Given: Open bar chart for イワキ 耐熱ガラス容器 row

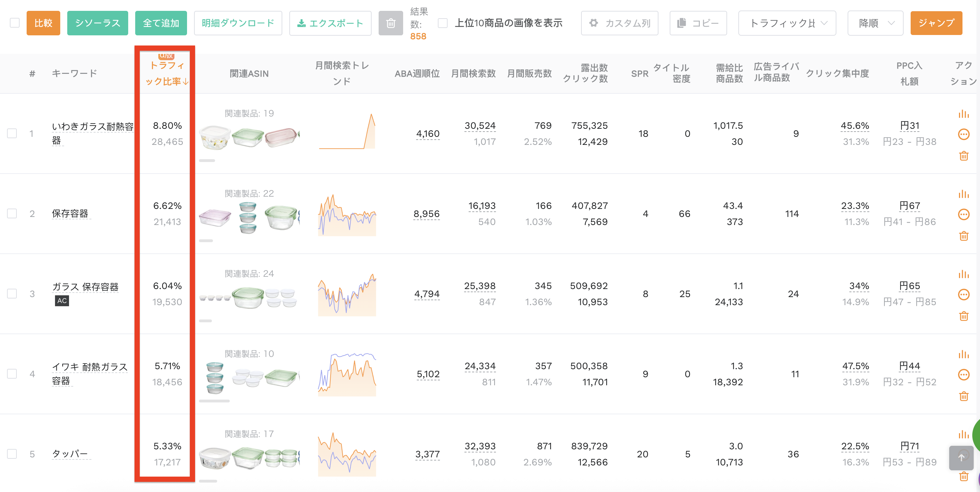Looking at the screenshot, I should (x=963, y=355).
